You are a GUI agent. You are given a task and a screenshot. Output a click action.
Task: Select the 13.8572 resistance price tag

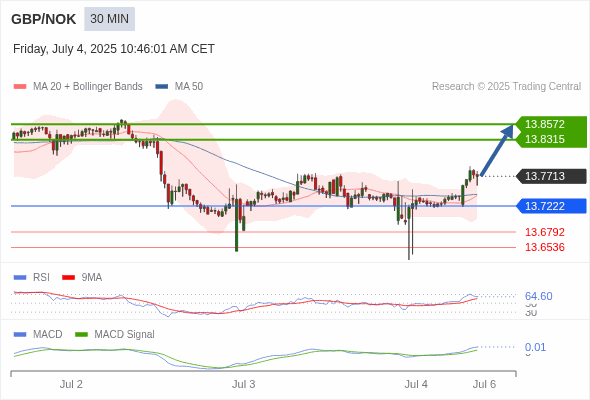(544, 124)
